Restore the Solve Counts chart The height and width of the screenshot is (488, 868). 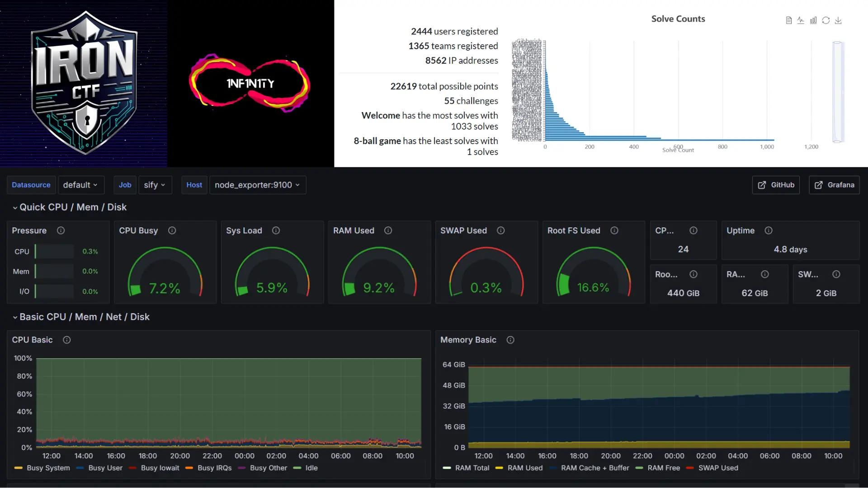[x=826, y=20]
